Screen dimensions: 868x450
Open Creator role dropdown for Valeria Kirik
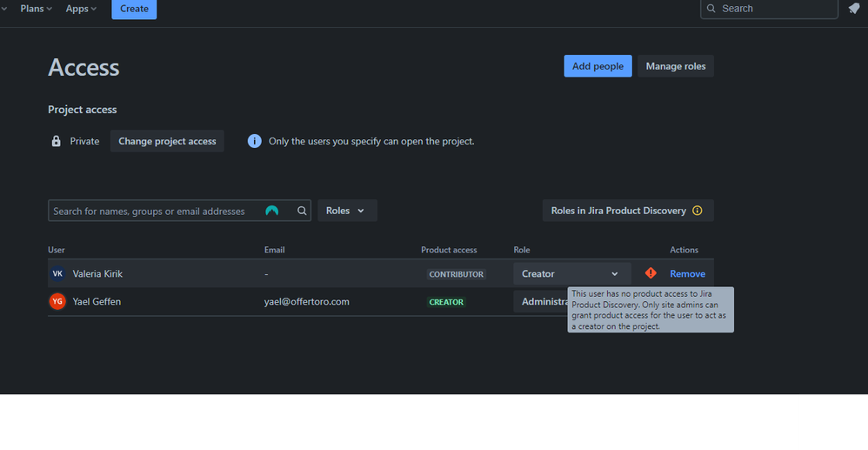[x=571, y=274]
